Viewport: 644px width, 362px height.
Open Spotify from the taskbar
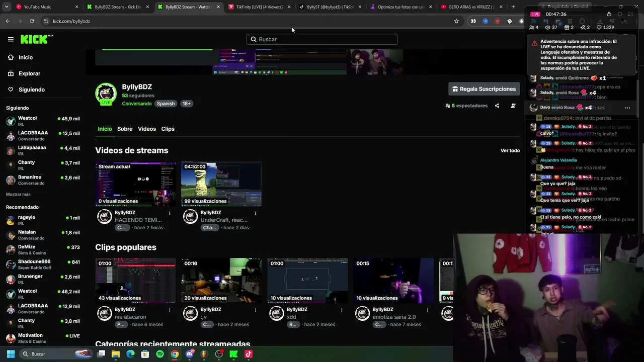tap(160, 354)
